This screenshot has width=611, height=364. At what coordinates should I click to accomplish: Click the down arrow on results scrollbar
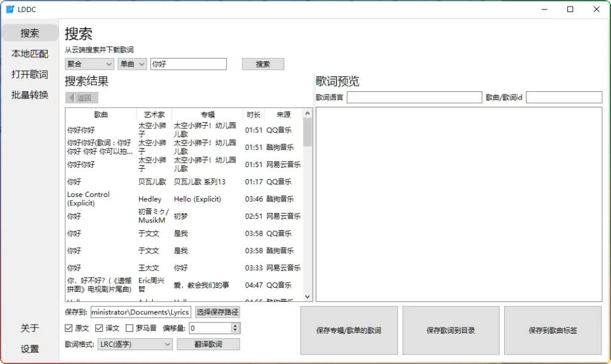(307, 297)
